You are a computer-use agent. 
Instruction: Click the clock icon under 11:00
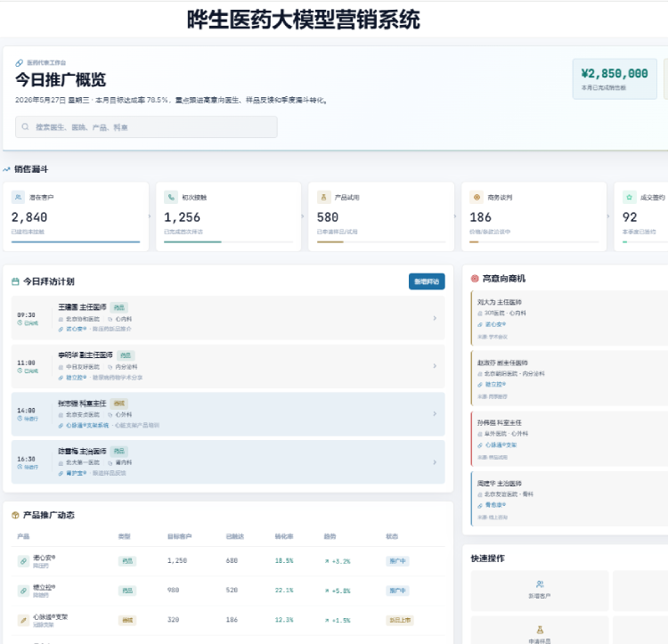point(20,371)
